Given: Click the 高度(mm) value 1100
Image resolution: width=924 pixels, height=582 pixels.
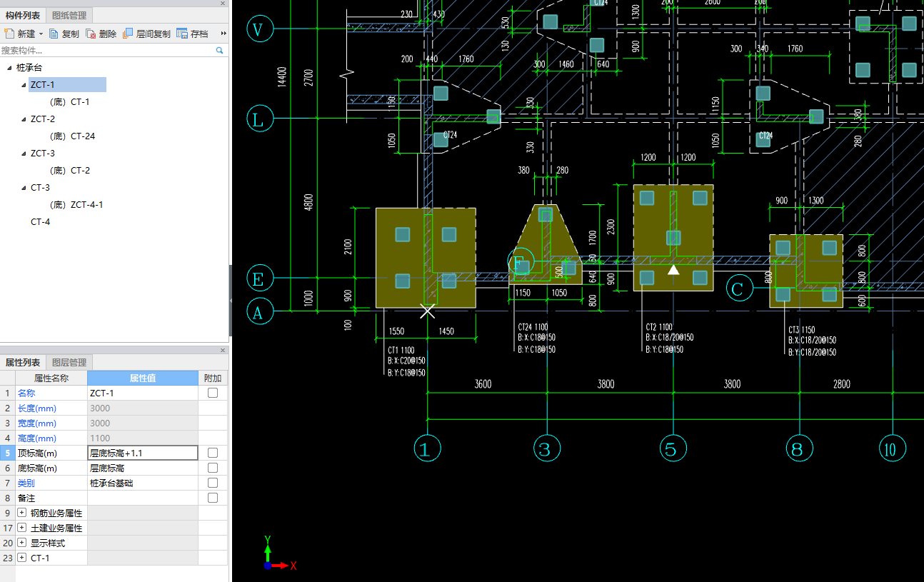Looking at the screenshot, I should (143, 438).
